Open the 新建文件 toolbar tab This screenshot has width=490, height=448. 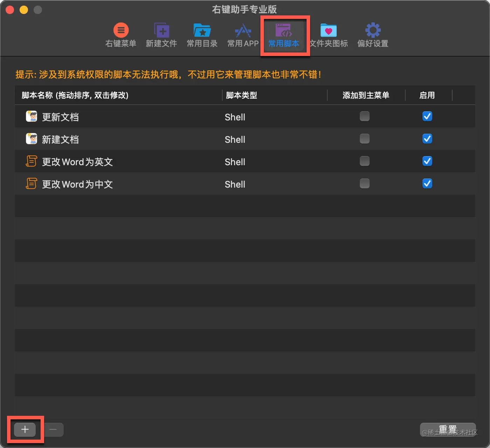tap(161, 35)
